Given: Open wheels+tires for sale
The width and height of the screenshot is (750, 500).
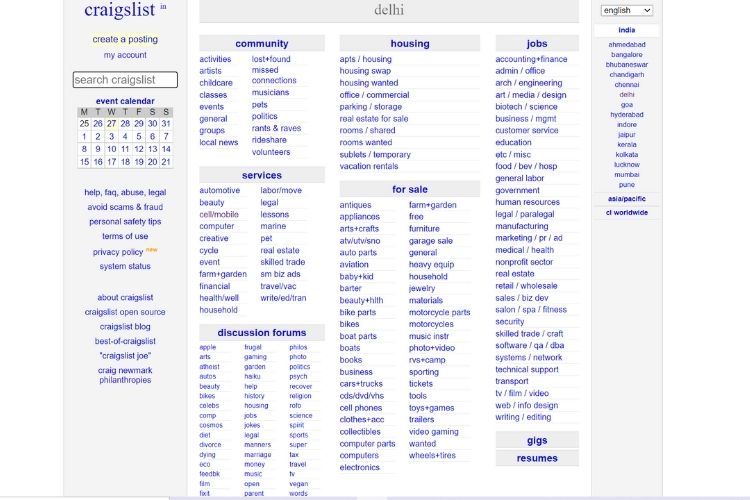Looking at the screenshot, I should (x=432, y=456).
